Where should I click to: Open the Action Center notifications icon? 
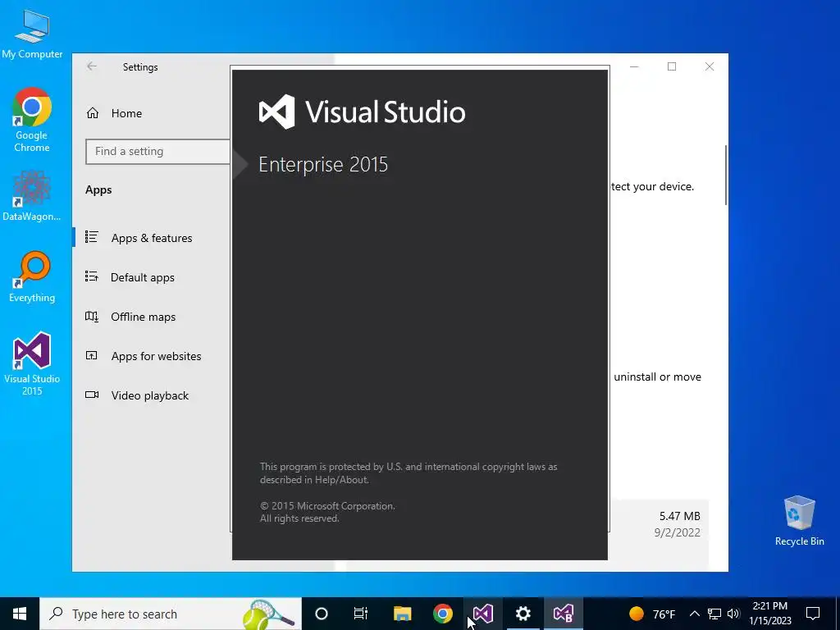(x=813, y=614)
